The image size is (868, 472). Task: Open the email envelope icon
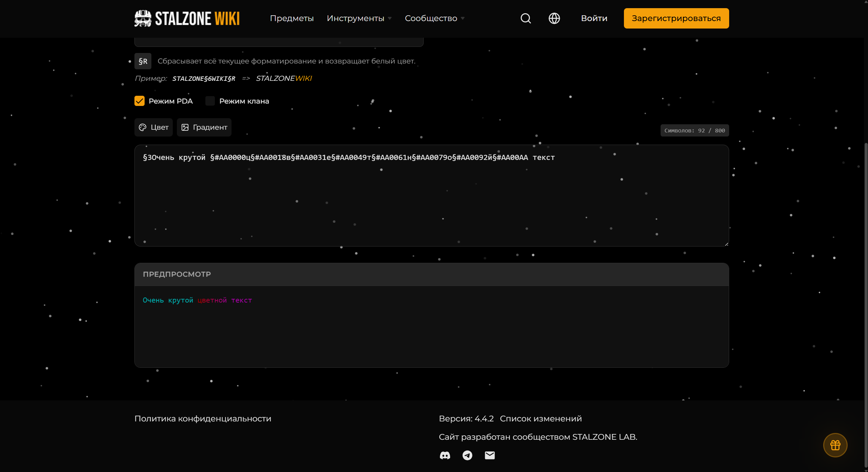point(490,455)
